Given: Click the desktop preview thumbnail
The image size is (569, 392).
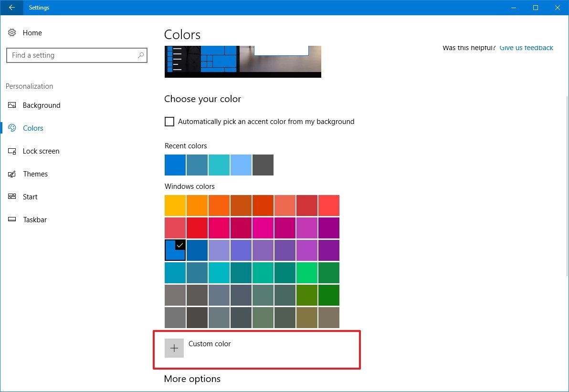Looking at the screenshot, I should point(242,61).
